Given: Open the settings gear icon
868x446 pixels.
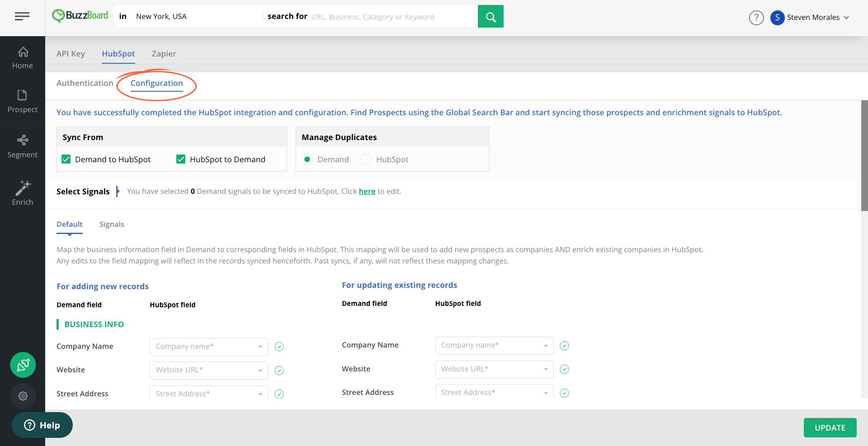Looking at the screenshot, I should [23, 396].
